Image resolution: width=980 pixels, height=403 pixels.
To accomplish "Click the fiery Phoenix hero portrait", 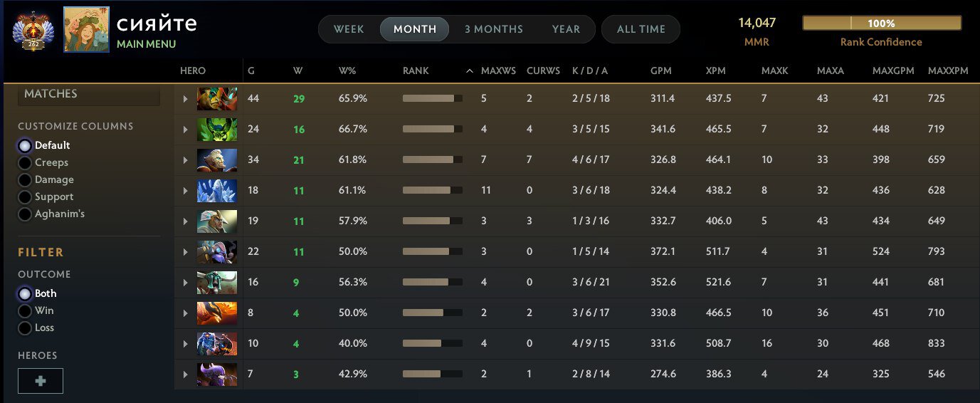I will 217,313.
